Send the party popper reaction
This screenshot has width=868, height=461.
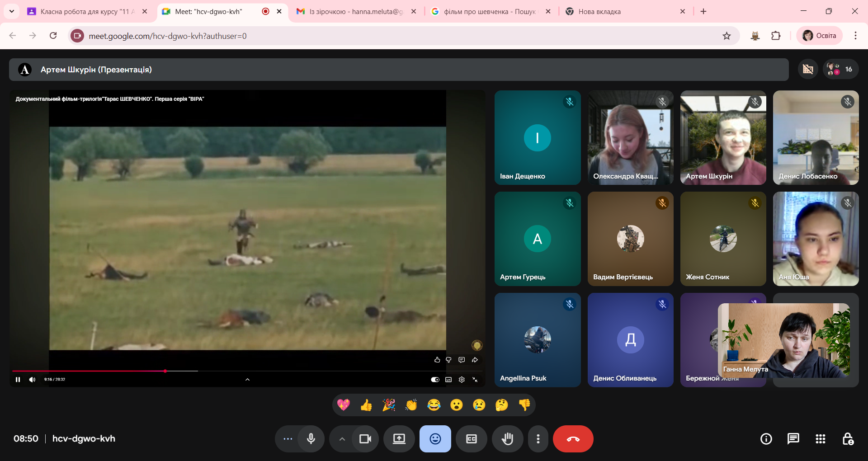point(389,405)
